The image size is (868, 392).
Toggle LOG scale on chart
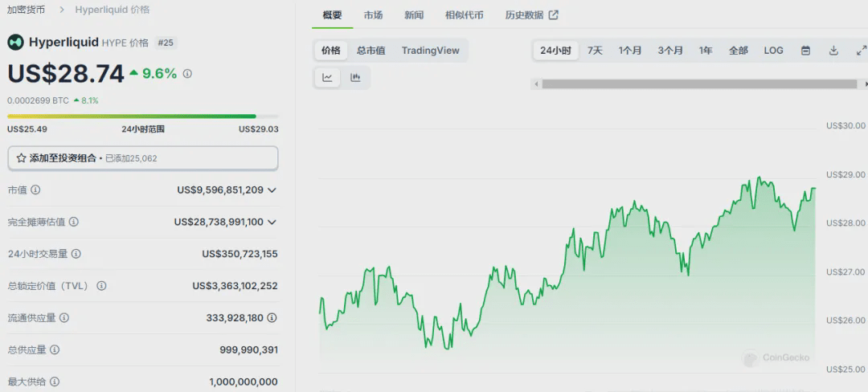[774, 51]
